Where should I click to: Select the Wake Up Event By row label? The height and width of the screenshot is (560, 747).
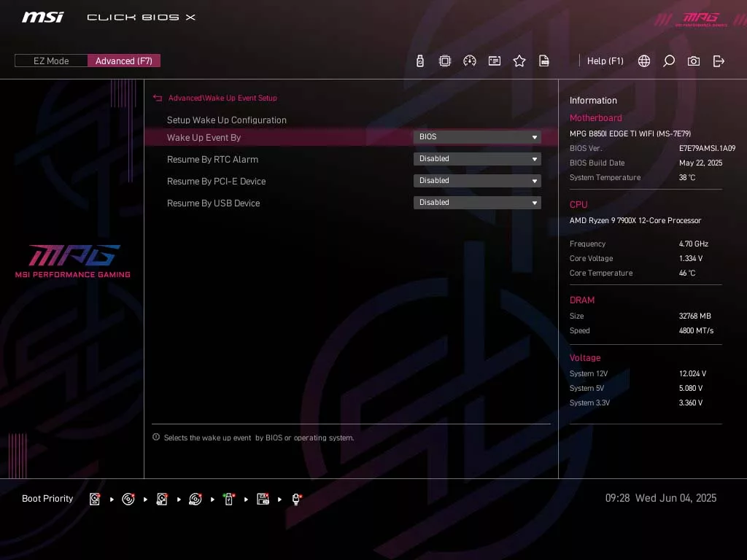click(x=204, y=138)
